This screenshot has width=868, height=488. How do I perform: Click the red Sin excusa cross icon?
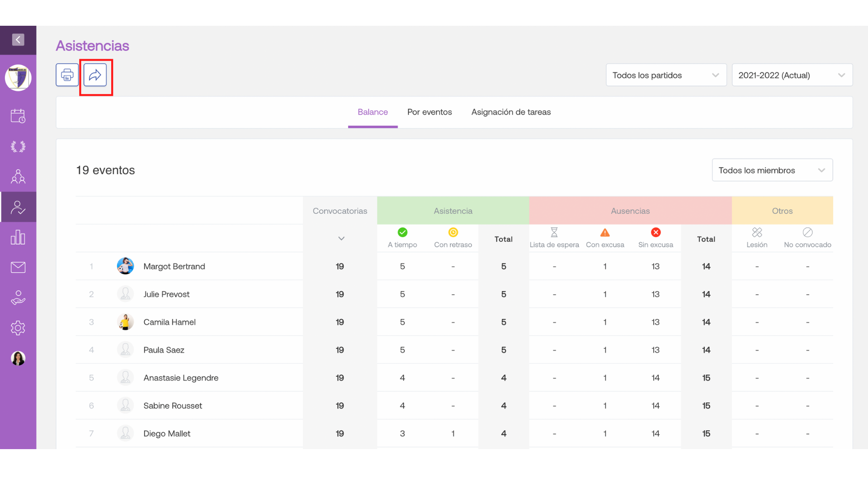coord(656,232)
